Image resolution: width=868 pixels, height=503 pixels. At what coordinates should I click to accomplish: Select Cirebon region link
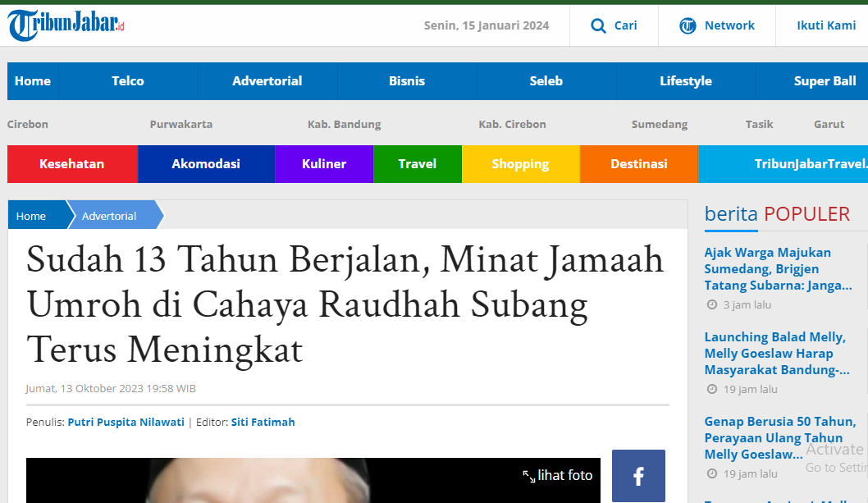[x=28, y=124]
